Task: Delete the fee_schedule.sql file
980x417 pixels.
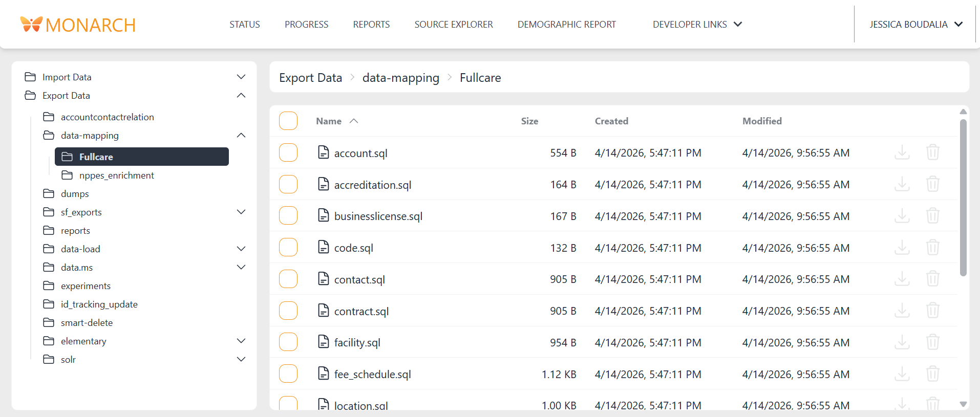Action: coord(932,374)
